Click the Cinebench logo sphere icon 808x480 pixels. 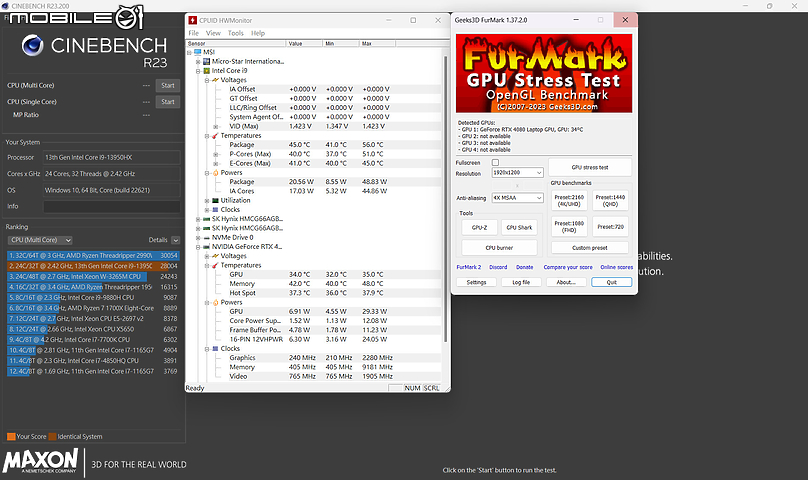pyautogui.click(x=32, y=45)
